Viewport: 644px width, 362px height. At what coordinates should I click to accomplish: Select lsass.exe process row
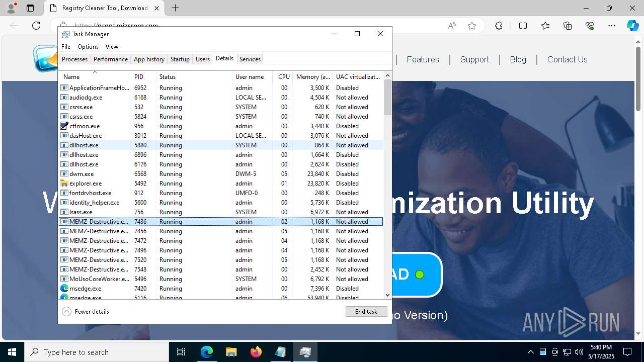(221, 212)
